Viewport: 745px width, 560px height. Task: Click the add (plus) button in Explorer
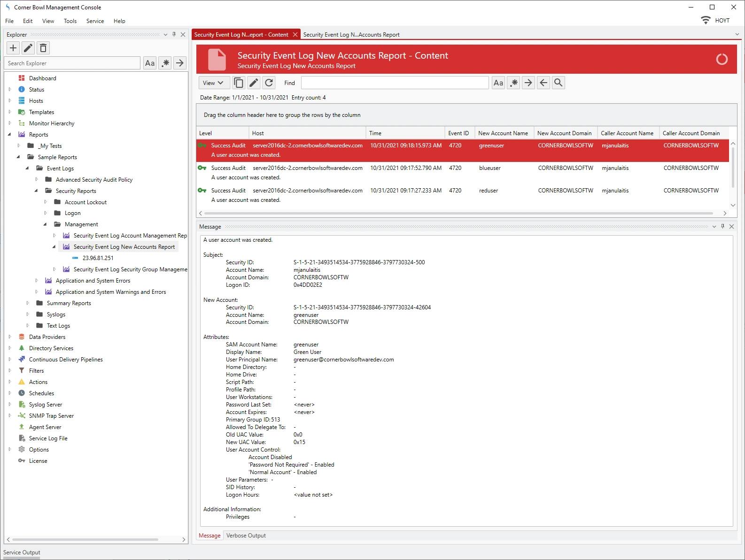tap(13, 48)
